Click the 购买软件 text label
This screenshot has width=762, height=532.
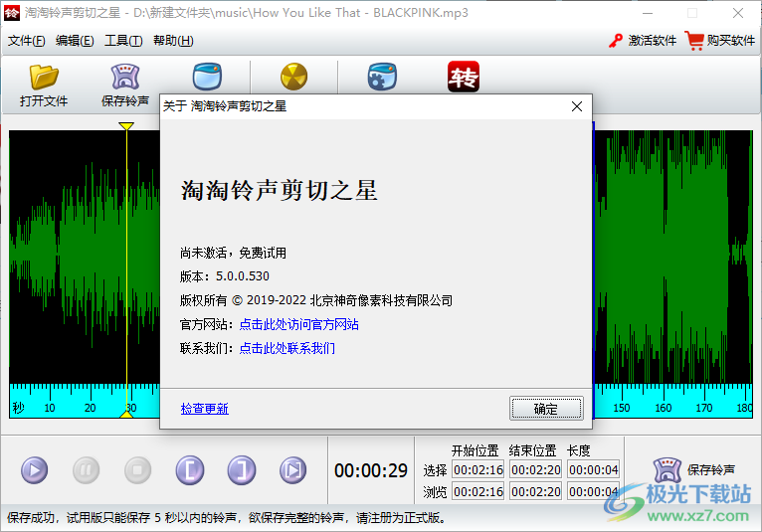pyautogui.click(x=731, y=41)
